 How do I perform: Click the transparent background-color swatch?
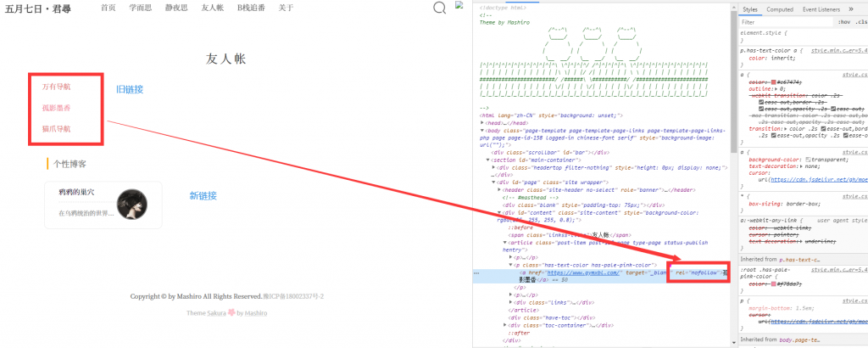point(809,160)
